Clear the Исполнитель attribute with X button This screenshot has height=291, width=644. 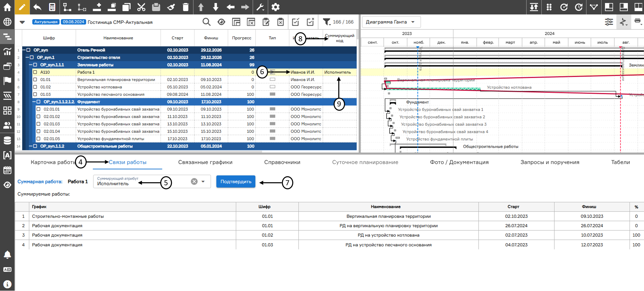click(194, 182)
